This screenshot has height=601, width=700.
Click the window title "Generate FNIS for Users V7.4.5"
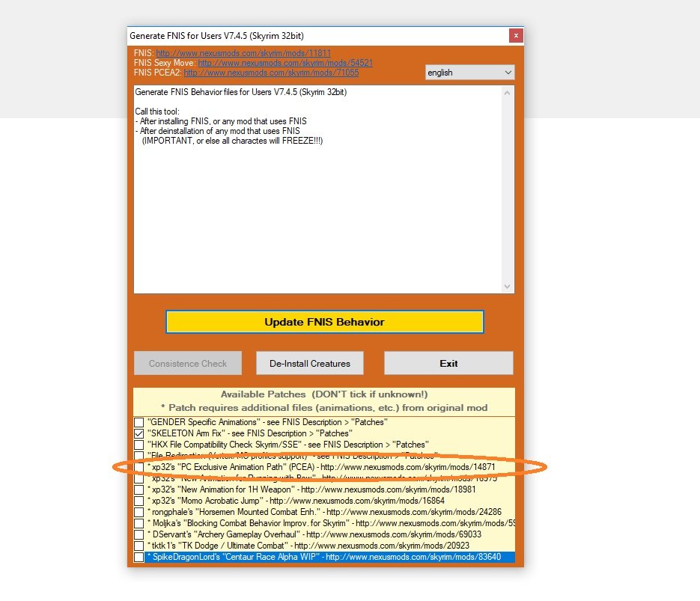[216, 36]
